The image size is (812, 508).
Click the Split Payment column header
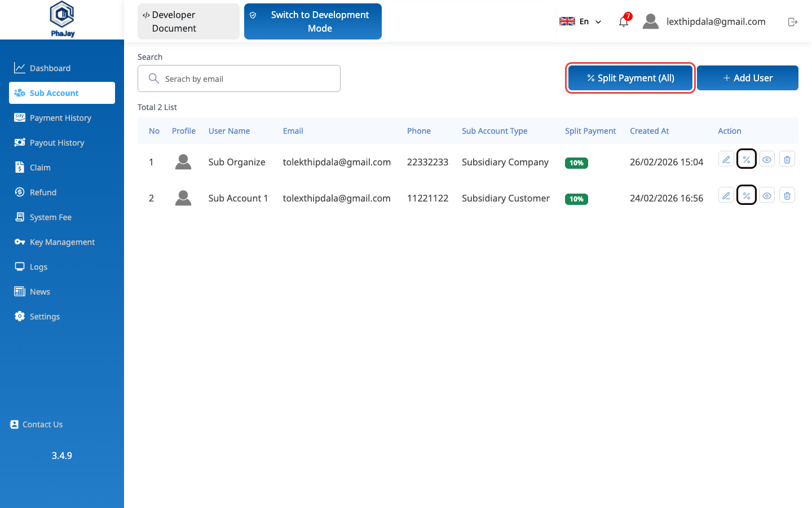click(x=590, y=131)
